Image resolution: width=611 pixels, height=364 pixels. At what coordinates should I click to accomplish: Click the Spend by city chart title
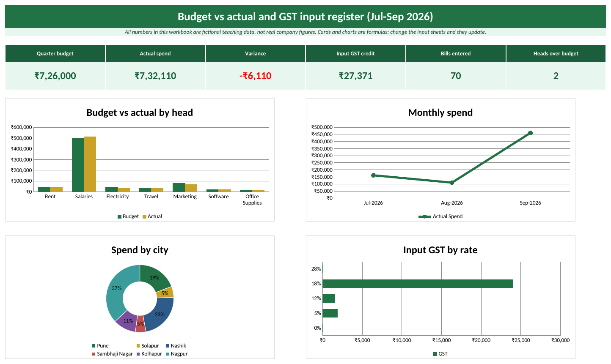pyautogui.click(x=140, y=250)
